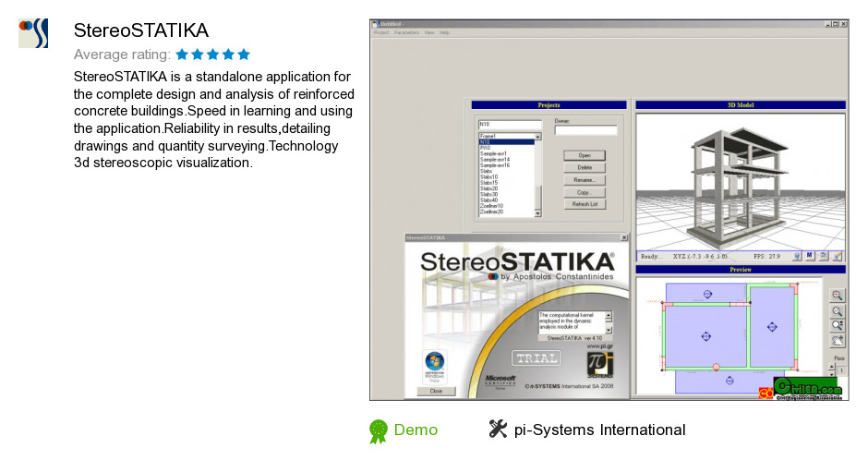Screen dimensions: 868x472
Task: Click the wrench tools icon beside pi-Systems International
Action: pyautogui.click(x=498, y=429)
